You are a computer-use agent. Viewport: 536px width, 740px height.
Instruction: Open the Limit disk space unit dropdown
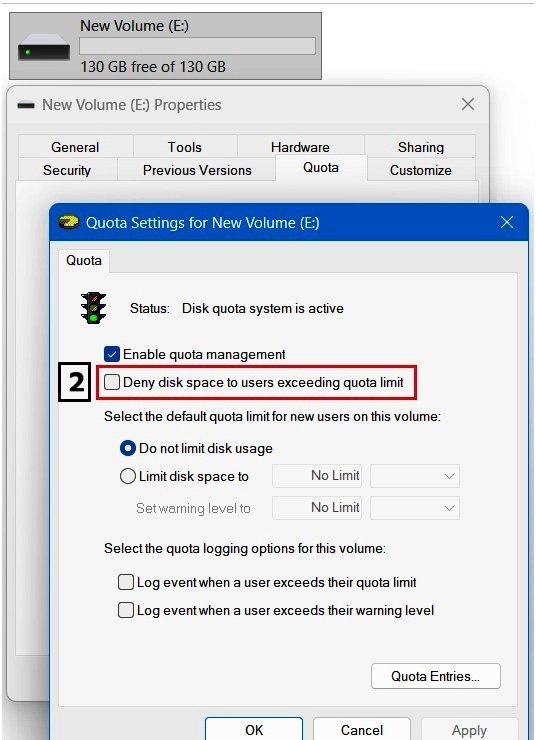pyautogui.click(x=415, y=476)
